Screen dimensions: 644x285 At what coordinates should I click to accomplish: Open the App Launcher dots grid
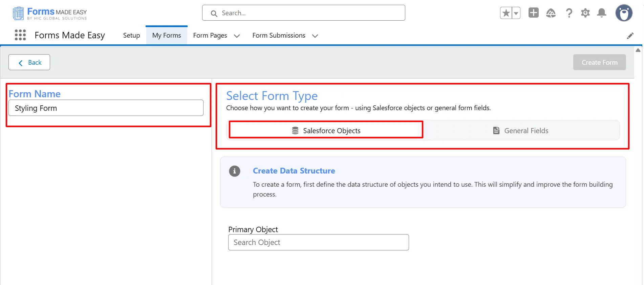point(20,35)
